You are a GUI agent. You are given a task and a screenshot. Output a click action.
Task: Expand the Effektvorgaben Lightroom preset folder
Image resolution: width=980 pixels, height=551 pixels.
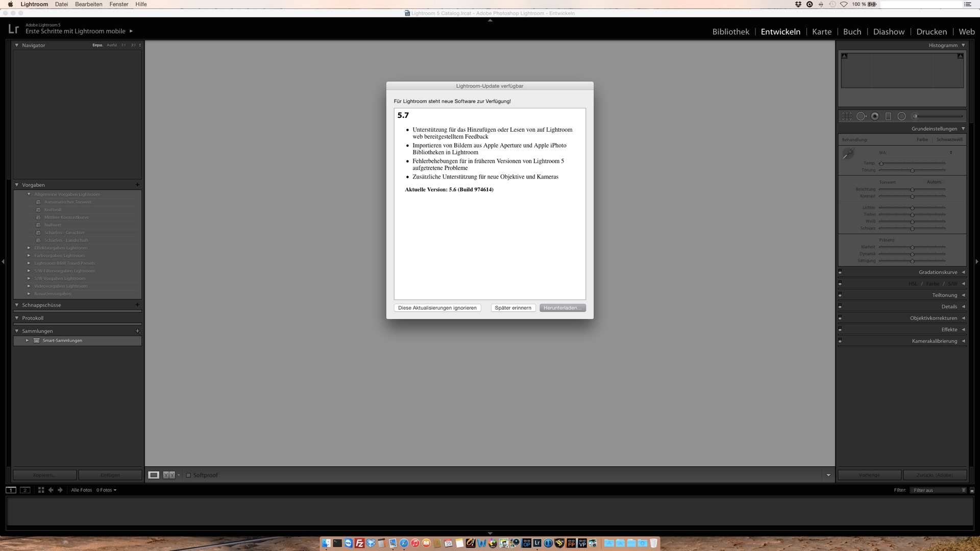coord(29,248)
